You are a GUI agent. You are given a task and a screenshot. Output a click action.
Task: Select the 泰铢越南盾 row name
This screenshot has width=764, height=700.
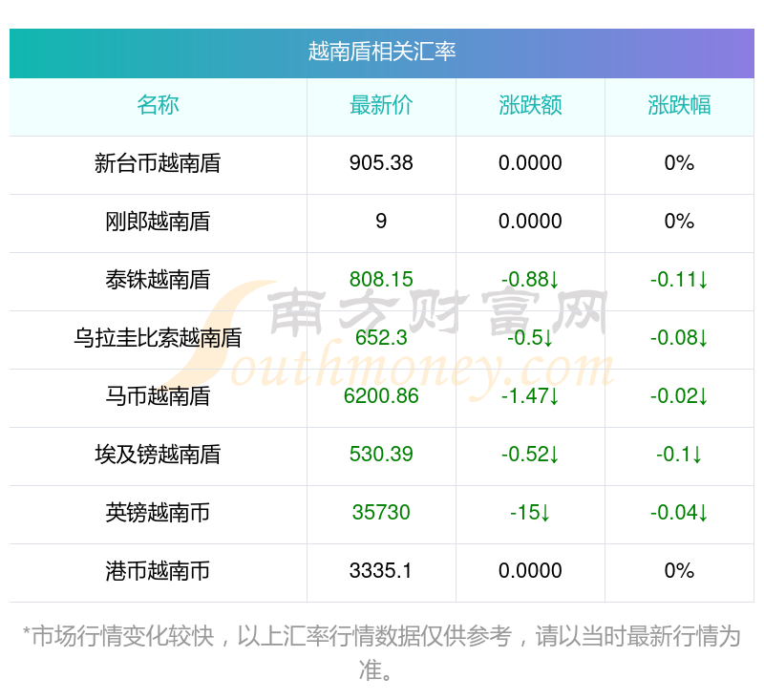158,280
